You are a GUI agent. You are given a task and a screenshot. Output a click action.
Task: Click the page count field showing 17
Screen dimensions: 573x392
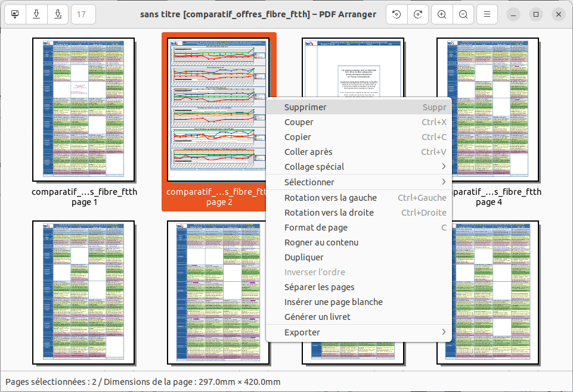83,14
